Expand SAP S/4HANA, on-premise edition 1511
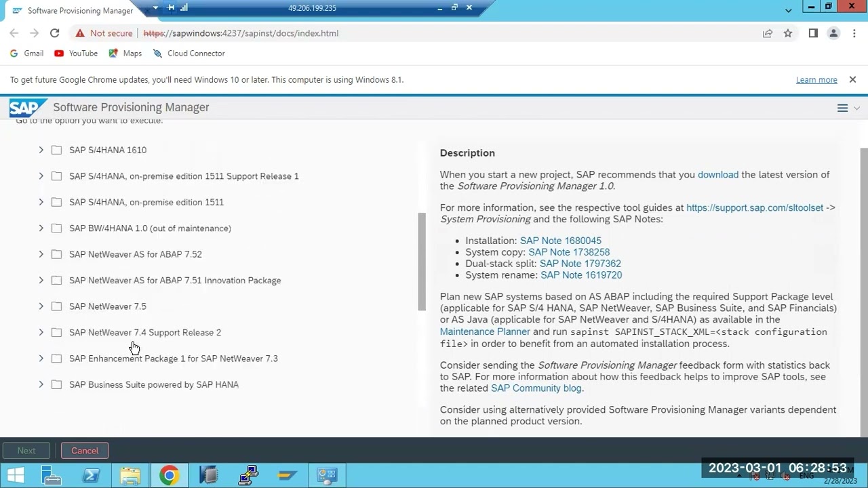Image resolution: width=868 pixels, height=488 pixels. (x=41, y=202)
